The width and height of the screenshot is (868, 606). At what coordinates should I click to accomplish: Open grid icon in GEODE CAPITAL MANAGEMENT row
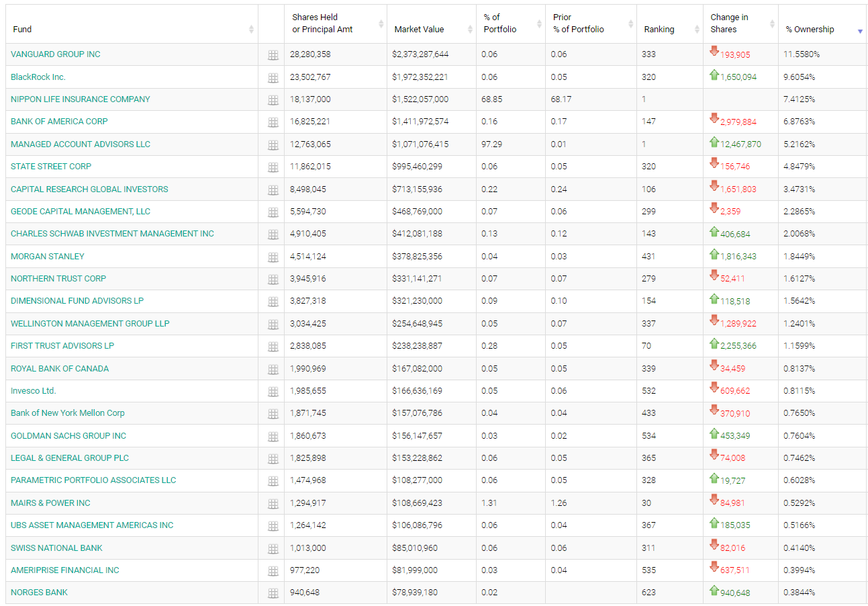(273, 213)
